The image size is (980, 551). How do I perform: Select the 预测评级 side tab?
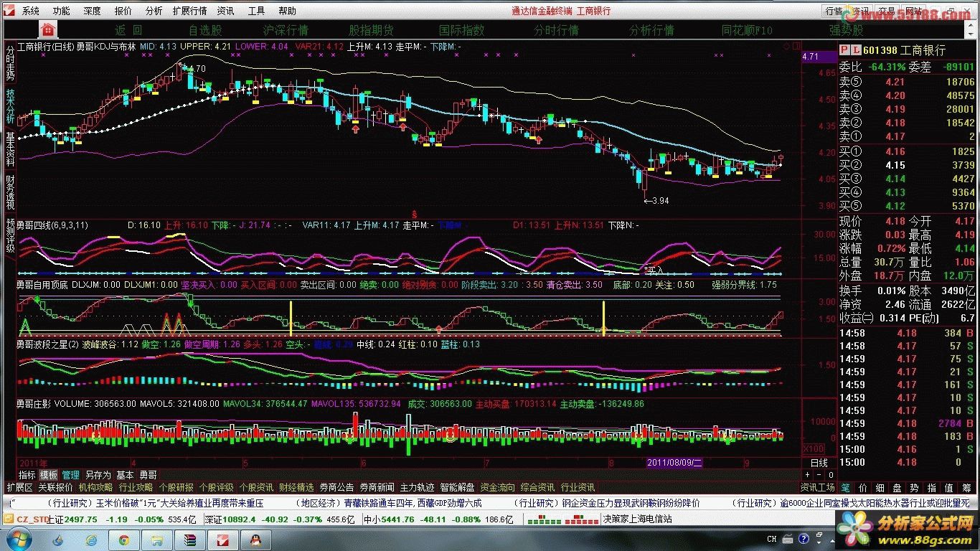(9, 235)
